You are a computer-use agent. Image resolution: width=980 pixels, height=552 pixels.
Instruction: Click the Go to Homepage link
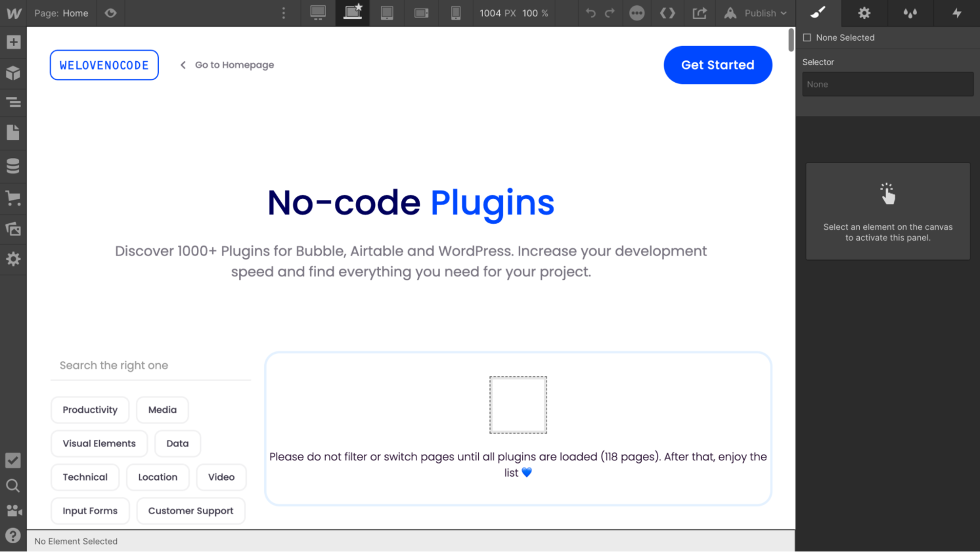pyautogui.click(x=227, y=65)
